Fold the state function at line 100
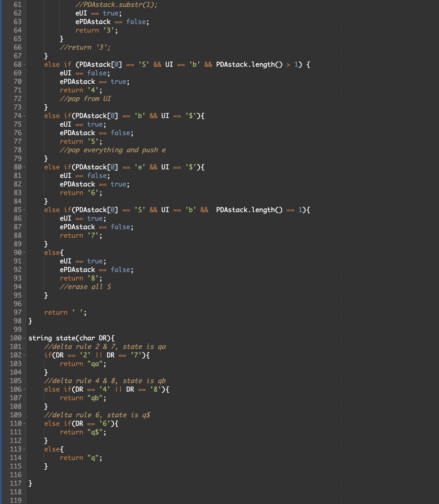This screenshot has width=439, height=504. [x=24, y=338]
